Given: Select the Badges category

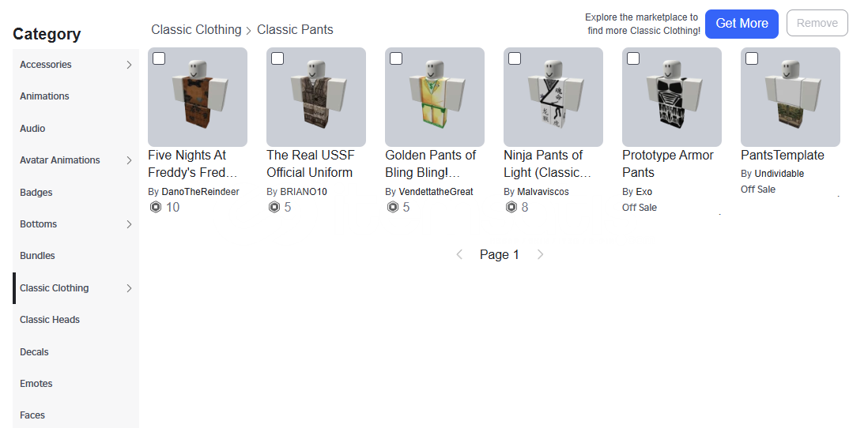Looking at the screenshot, I should tap(36, 193).
